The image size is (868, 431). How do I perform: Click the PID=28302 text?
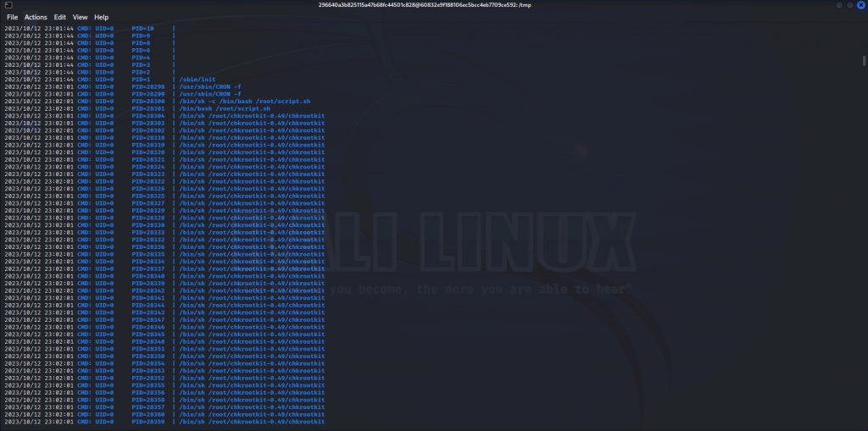(x=148, y=130)
